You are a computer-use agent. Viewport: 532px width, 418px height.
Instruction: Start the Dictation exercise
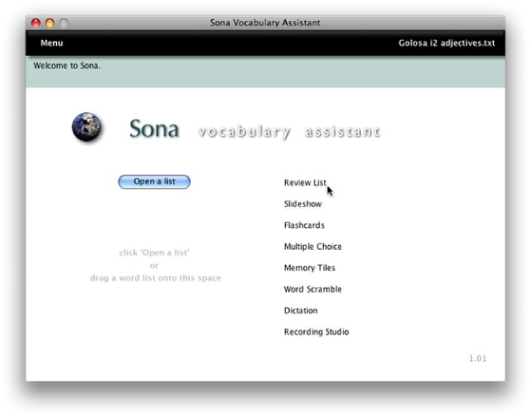(x=300, y=311)
